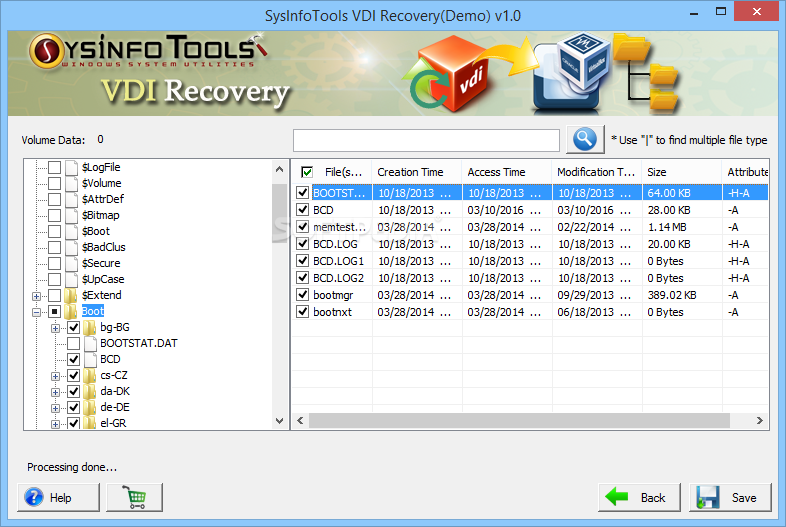Select the bootnxt file row
This screenshot has width=786, height=527.
[530, 312]
